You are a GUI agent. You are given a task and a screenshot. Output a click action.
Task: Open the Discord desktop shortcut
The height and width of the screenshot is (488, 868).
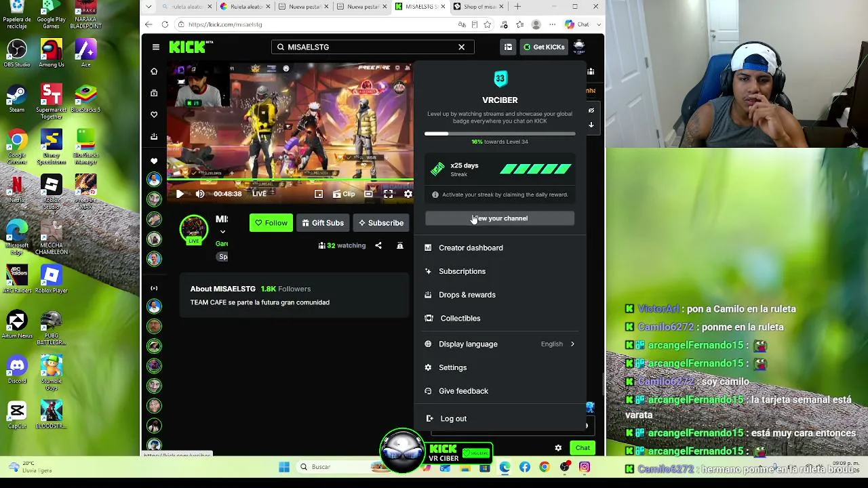click(17, 370)
